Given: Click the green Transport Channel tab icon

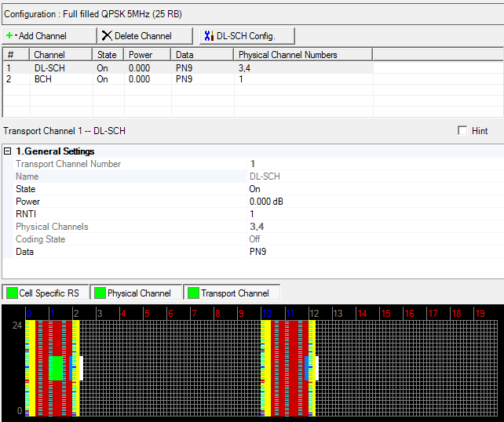Looking at the screenshot, I should 192,293.
